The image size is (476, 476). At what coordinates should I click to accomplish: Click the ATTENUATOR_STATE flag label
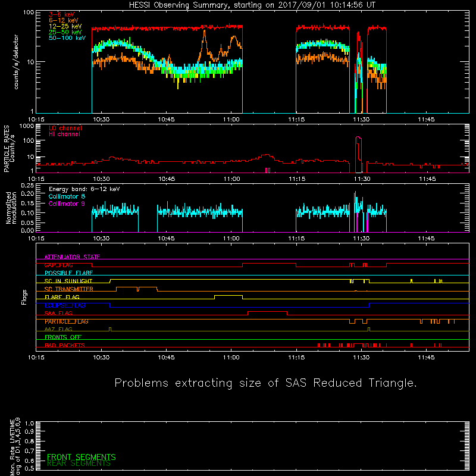point(72,257)
